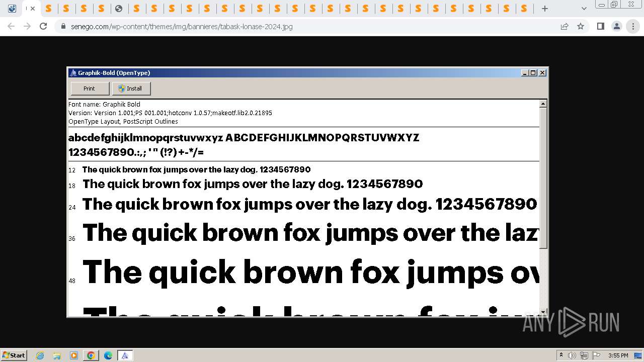Image resolution: width=644 pixels, height=362 pixels.
Task: Open Chrome three-dot menu
Action: (633, 26)
